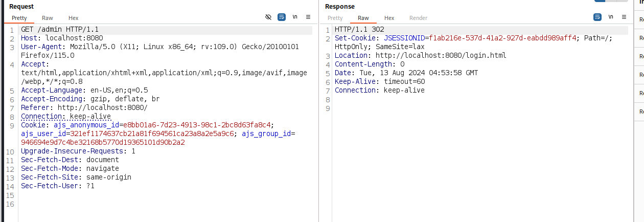Click the 'Request' panel title

point(21,6)
